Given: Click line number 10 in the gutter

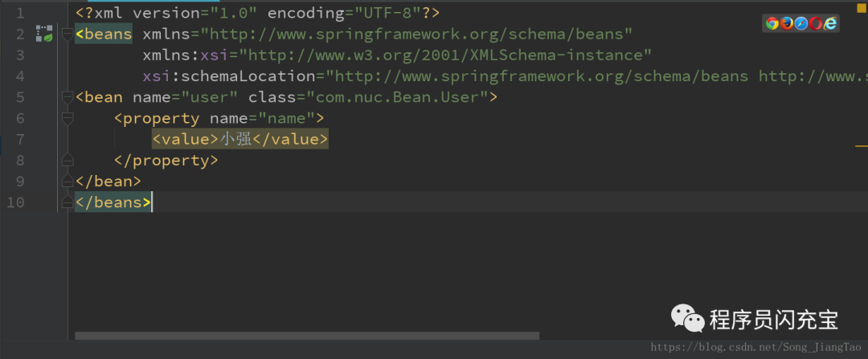Looking at the screenshot, I should tap(15, 202).
